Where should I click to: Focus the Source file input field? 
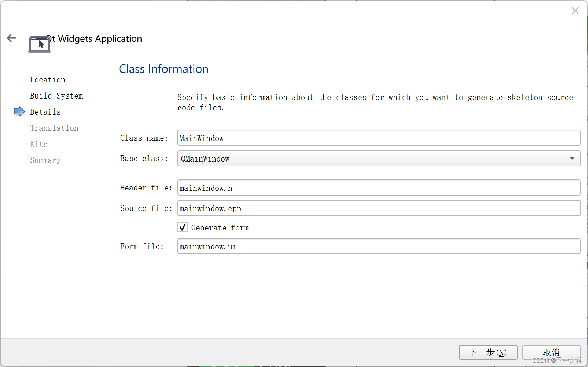click(x=379, y=208)
